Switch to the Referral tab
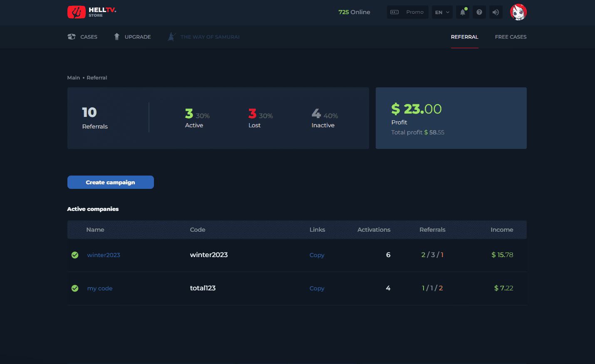This screenshot has height=364, width=595. click(465, 37)
